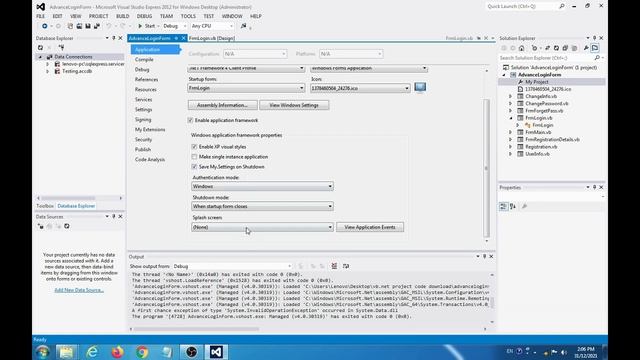Expand FrmMain.vb in Solution Explorer

510,132
